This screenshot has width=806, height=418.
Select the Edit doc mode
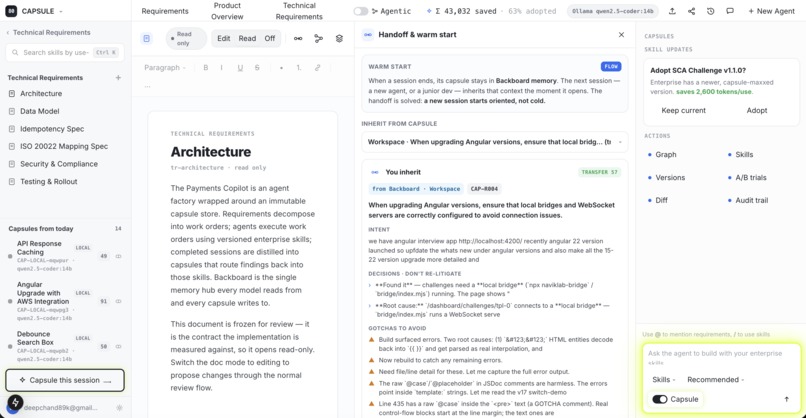point(224,39)
